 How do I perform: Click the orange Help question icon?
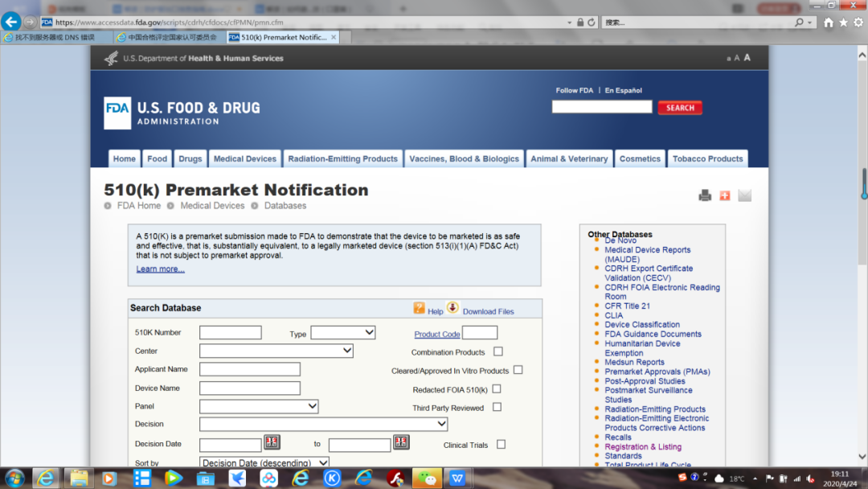coord(419,309)
